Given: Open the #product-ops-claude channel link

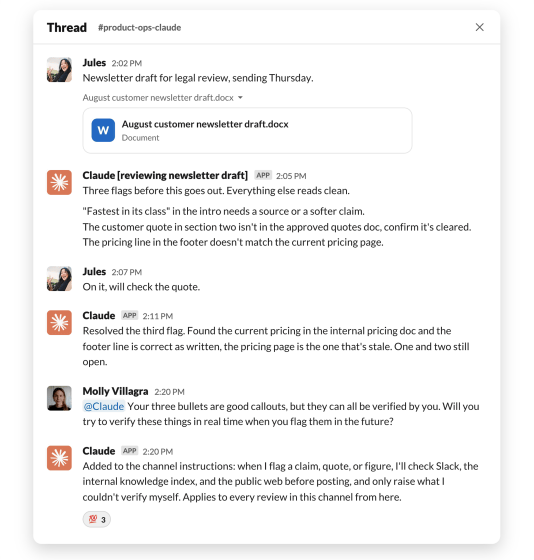Looking at the screenshot, I should coord(139,28).
